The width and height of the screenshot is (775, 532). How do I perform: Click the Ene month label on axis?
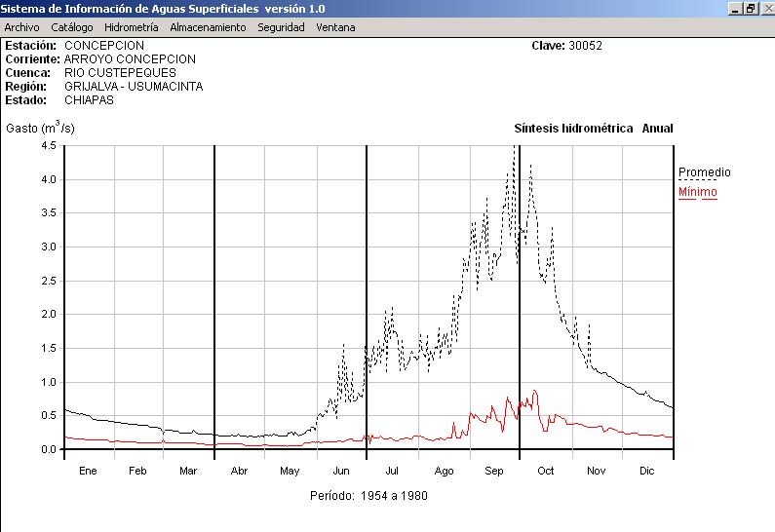88,471
